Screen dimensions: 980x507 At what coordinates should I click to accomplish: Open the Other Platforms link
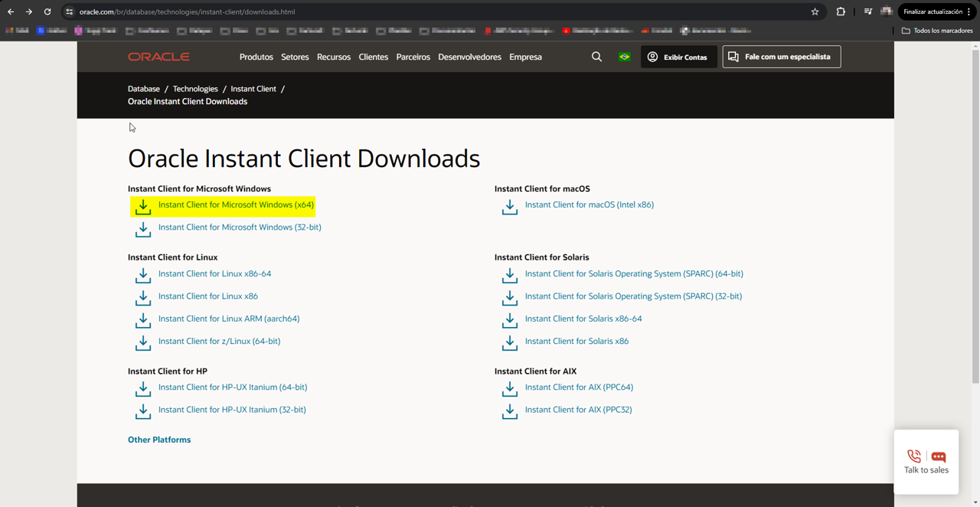tap(159, 440)
